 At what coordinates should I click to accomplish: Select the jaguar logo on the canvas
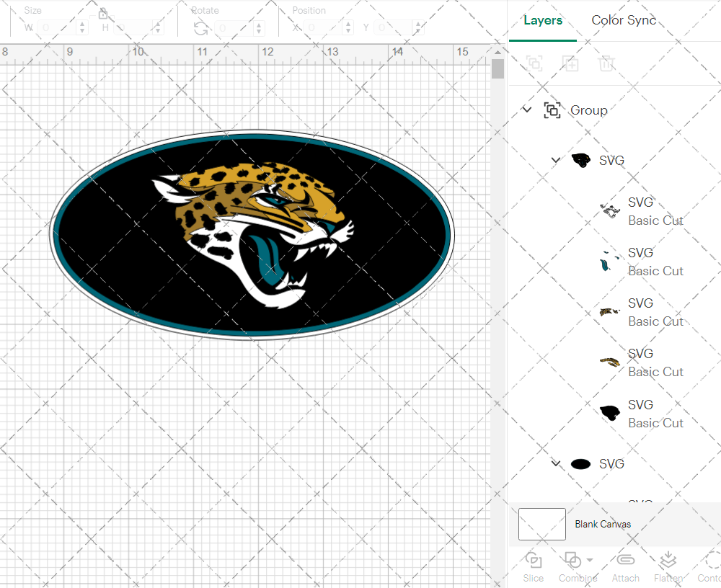[x=252, y=235]
